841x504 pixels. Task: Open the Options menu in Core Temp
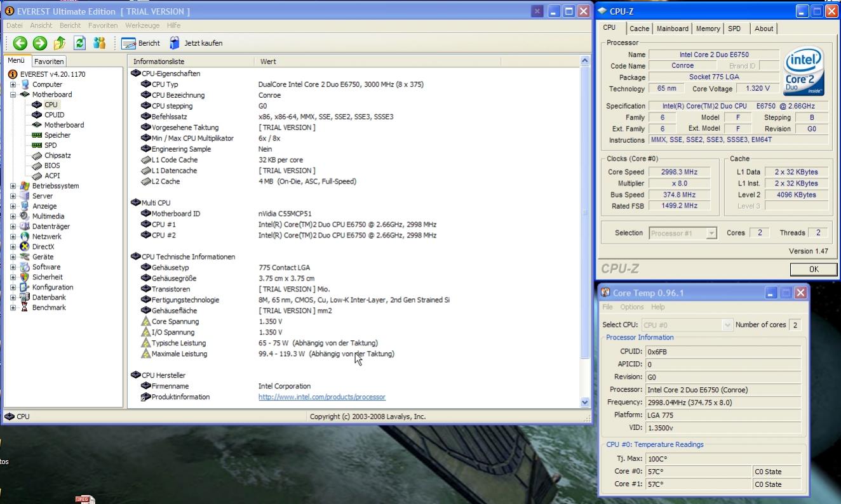(632, 307)
